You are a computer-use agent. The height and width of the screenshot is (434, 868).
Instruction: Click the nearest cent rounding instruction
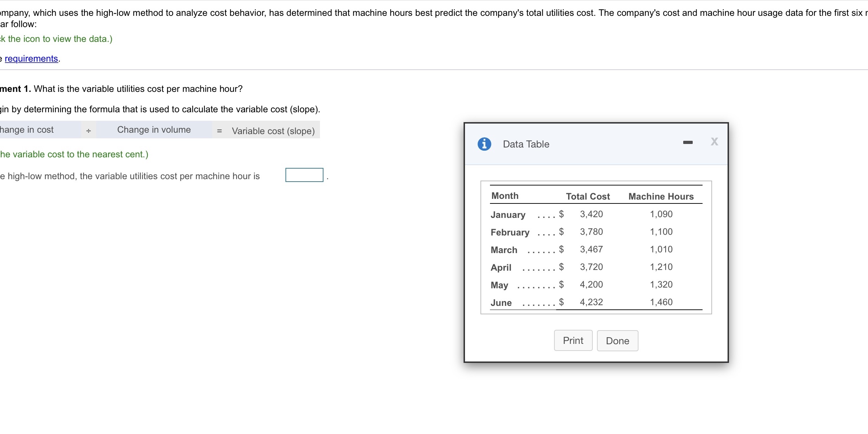74,154
